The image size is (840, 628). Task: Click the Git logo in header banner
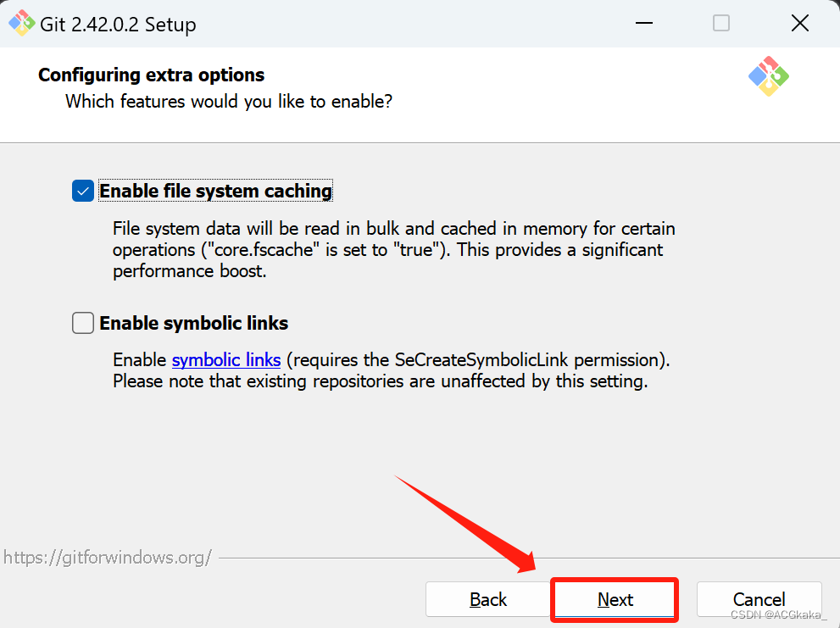768,76
